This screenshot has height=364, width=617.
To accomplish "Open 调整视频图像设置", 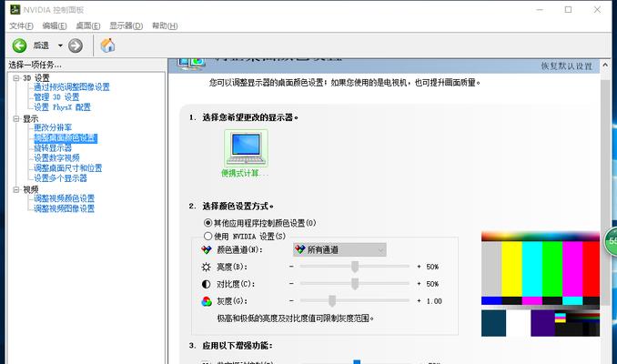I will pos(64,208).
